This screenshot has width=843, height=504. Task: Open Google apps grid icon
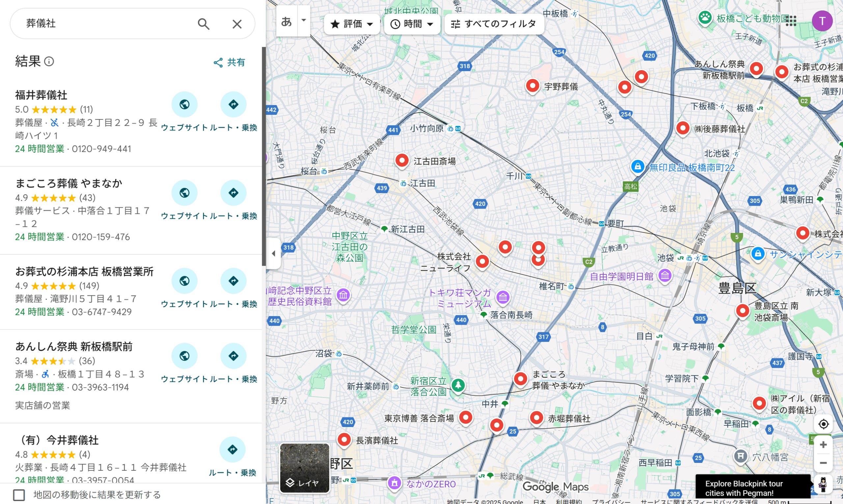coord(791,21)
